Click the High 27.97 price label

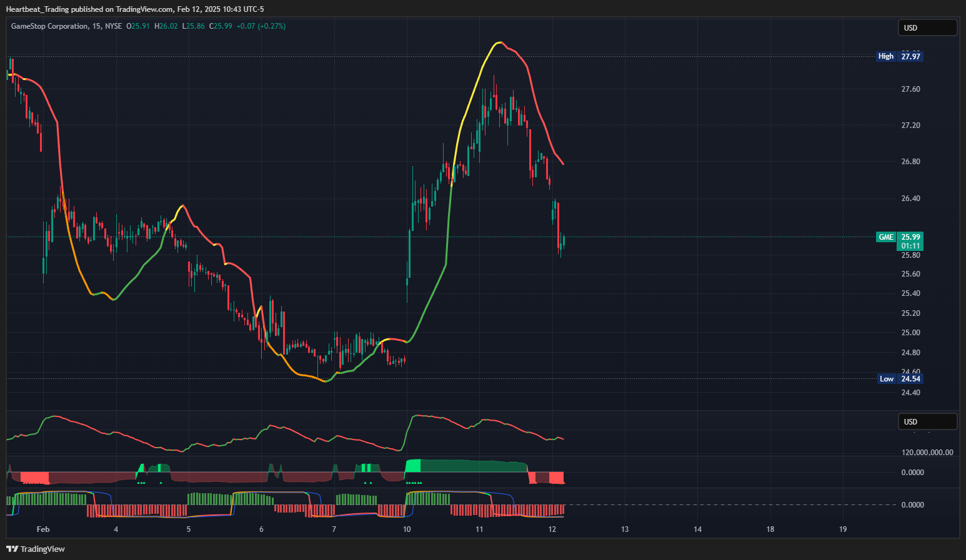(x=899, y=56)
